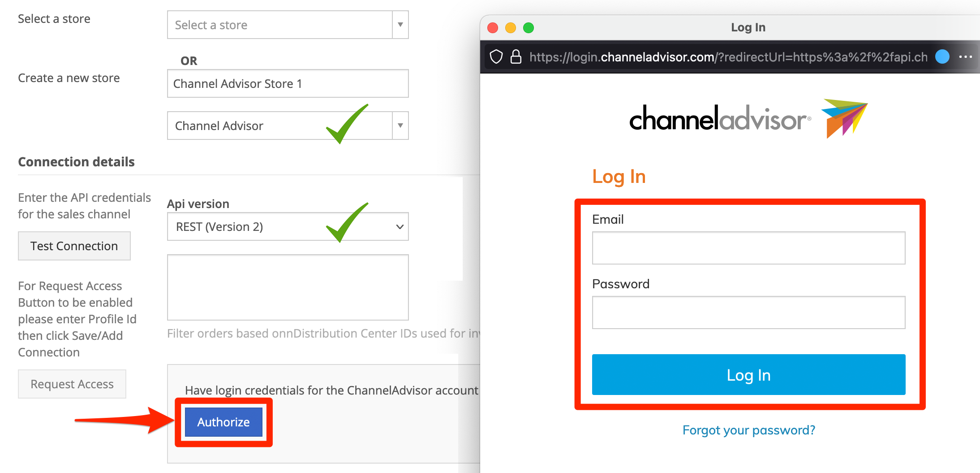Focus the Password input field

[748, 312]
